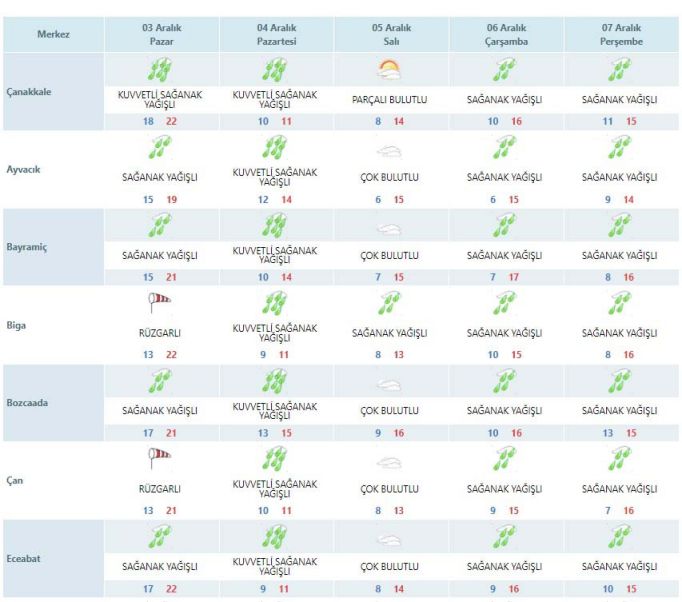Select the 03 Aralık Pazar column header
Viewport: 682px width, 602px height.
point(161,35)
